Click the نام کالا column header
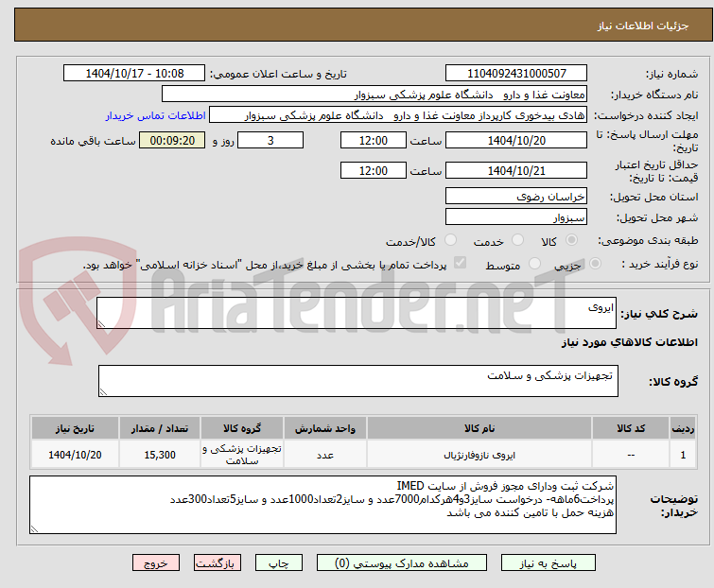The image size is (714, 588). [479, 428]
